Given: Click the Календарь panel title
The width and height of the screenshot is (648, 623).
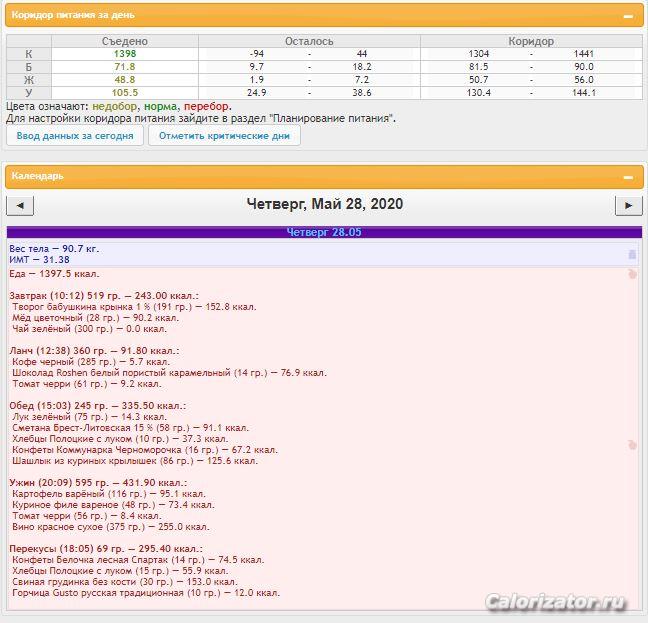Looking at the screenshot, I should click(37, 176).
